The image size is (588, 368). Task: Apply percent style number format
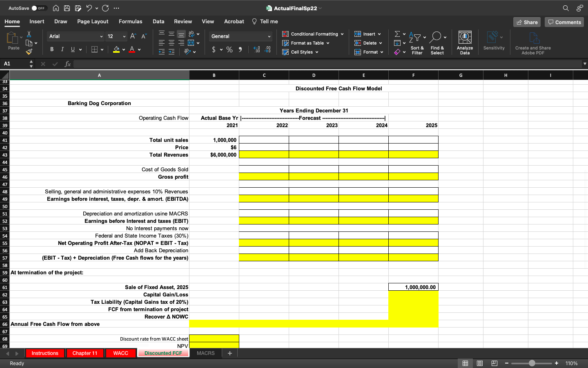click(229, 49)
